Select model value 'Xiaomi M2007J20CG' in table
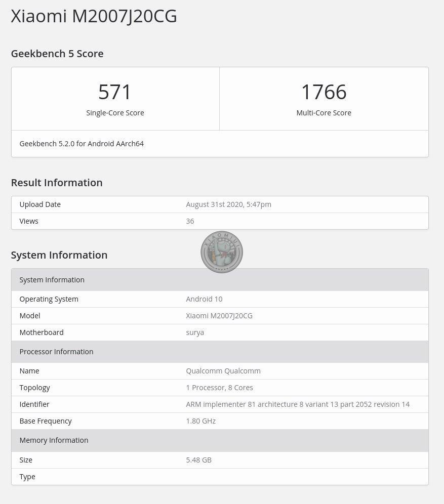Image resolution: width=444 pixels, height=504 pixels. coord(219,316)
